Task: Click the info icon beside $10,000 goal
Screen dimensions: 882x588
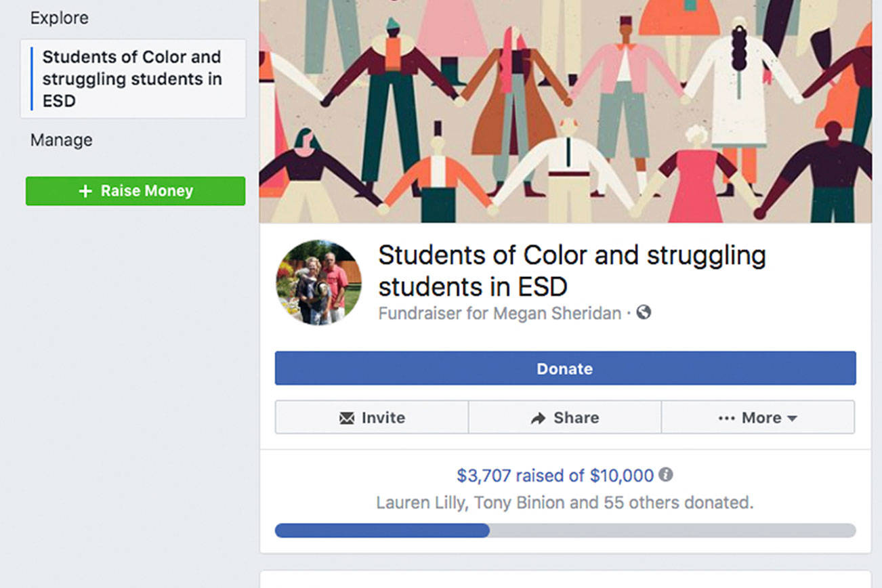Action: click(x=666, y=475)
